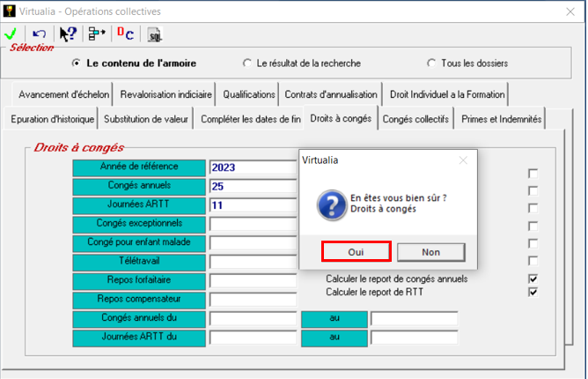Viewport: 588px width, 379px height.
Task: Select the 'Tous les dossiers' radio button
Action: [x=431, y=63]
